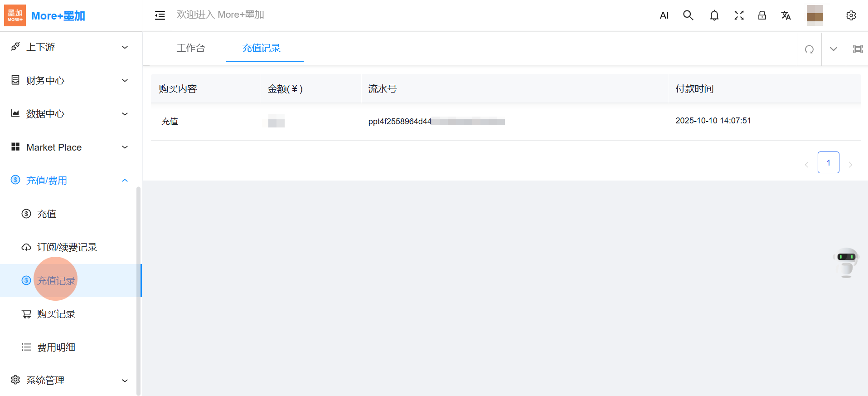Open 购买记录 in the sidebar

coord(56,314)
